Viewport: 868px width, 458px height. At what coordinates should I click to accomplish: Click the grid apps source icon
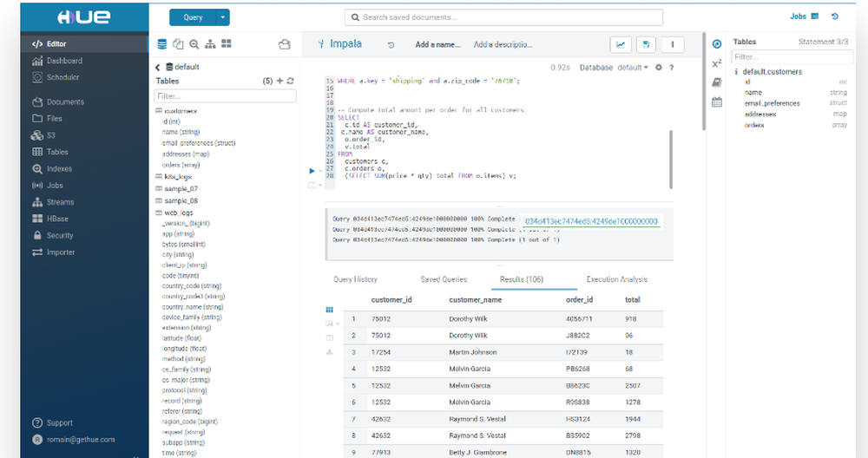pyautogui.click(x=227, y=43)
